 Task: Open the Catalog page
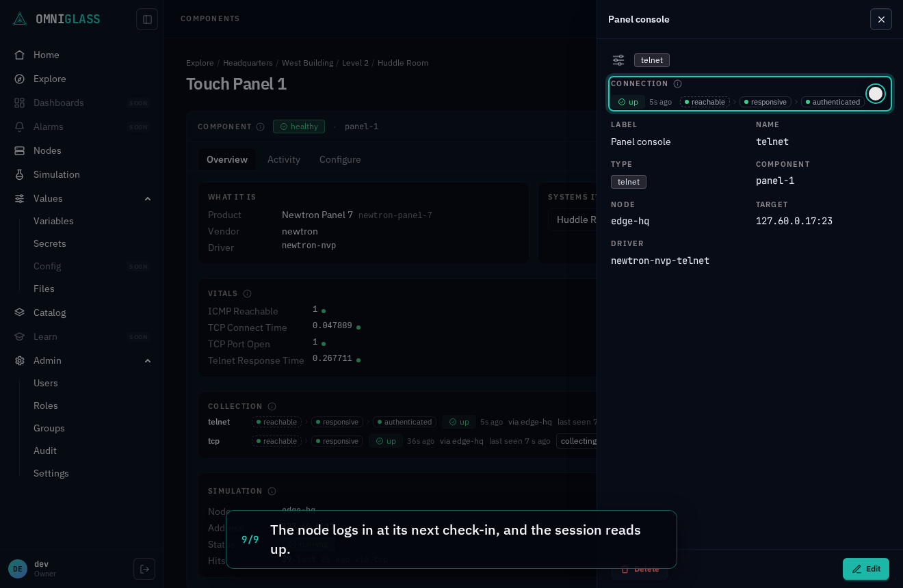click(82, 312)
